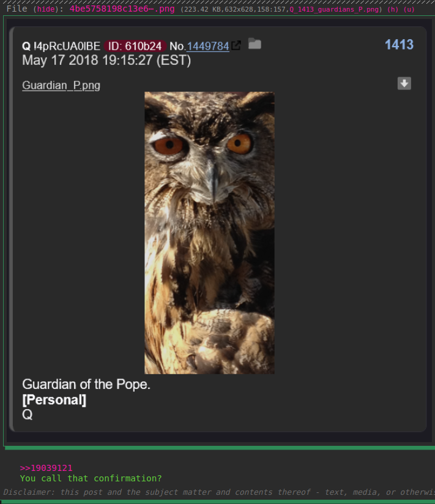Open original filename Q_1413_guardians_P.png link
The width and height of the screenshot is (435, 504).
coord(334,9)
